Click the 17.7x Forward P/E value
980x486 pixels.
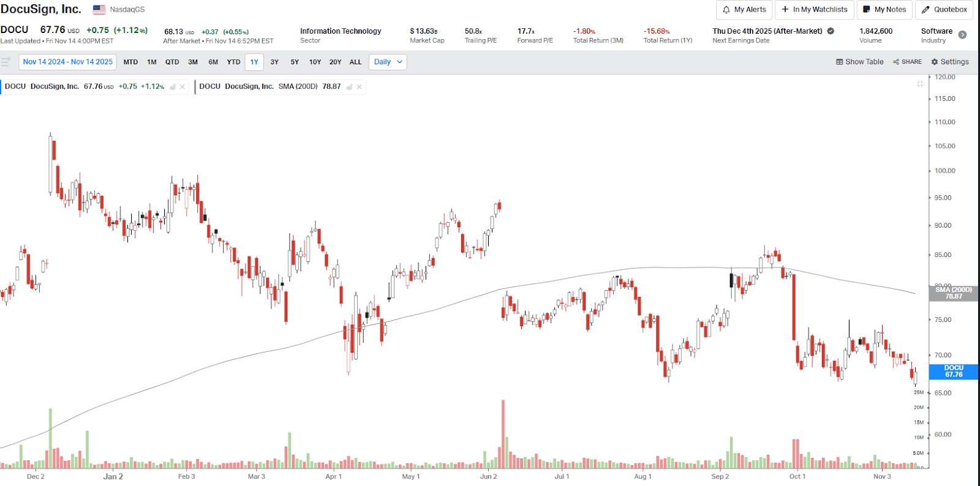[526, 31]
